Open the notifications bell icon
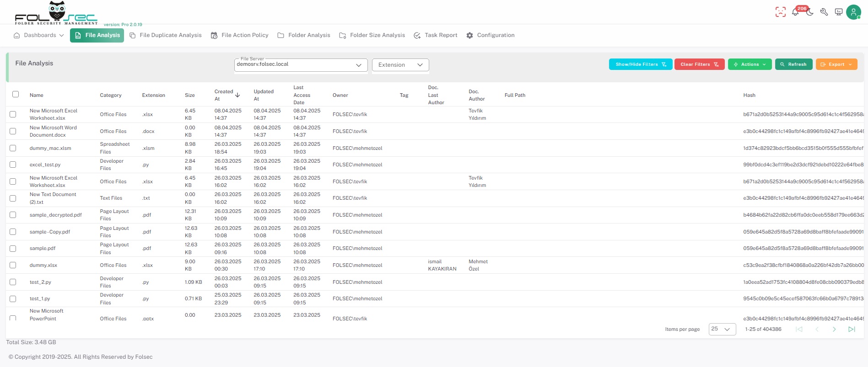 795,12
